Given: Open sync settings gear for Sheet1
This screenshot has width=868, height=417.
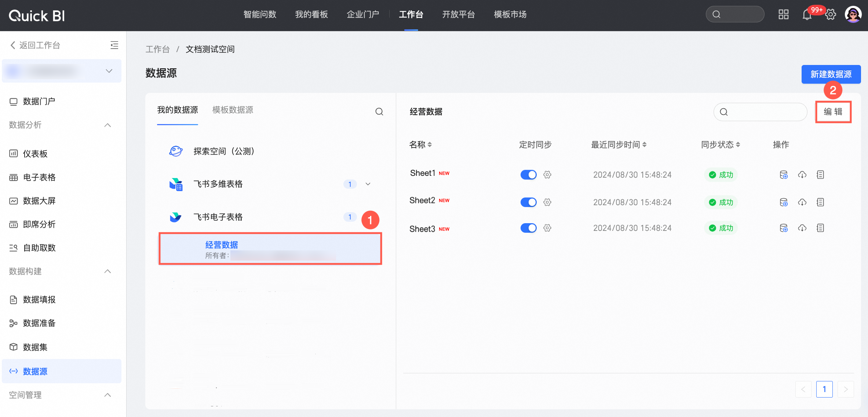Looking at the screenshot, I should point(547,175).
